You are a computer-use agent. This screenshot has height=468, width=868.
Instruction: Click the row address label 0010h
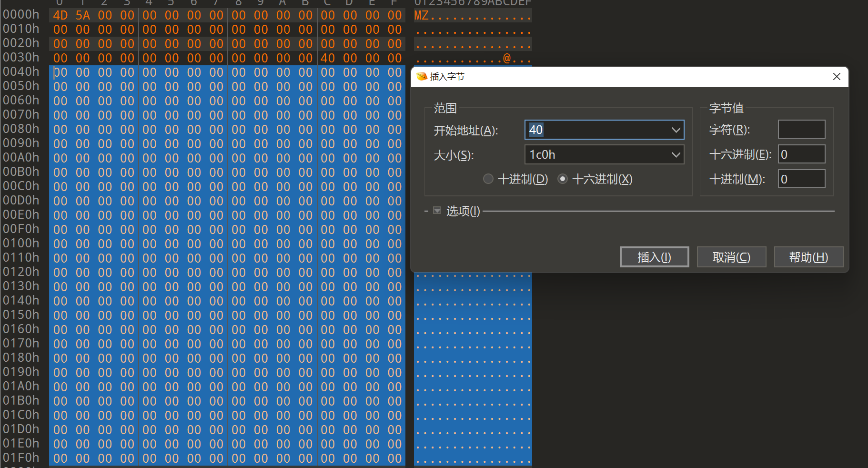[21, 29]
